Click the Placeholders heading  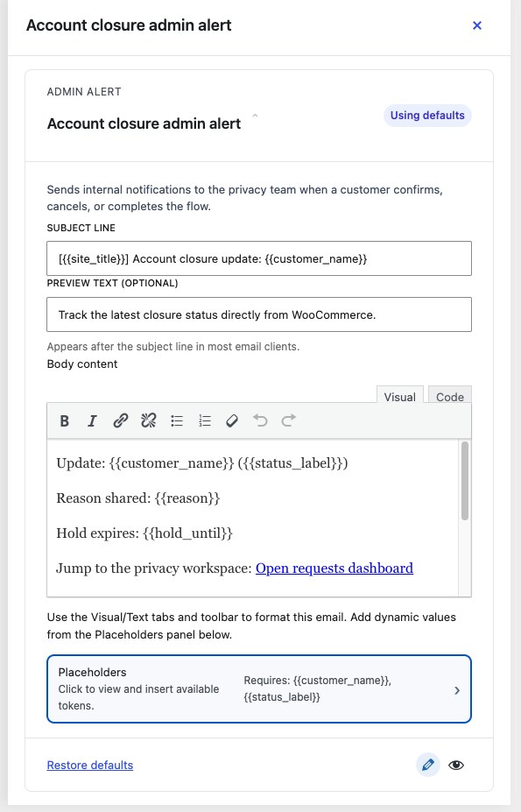point(92,672)
